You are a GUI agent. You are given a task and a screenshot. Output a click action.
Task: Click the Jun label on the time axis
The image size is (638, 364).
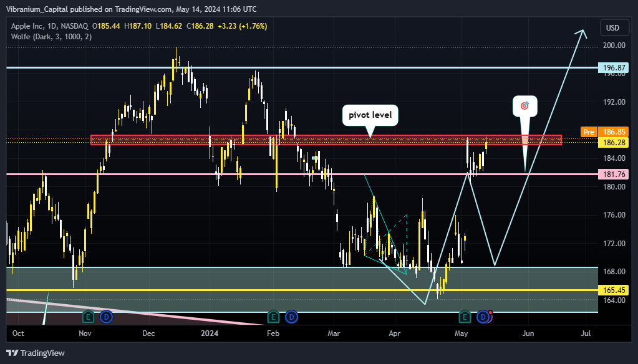[x=528, y=333]
